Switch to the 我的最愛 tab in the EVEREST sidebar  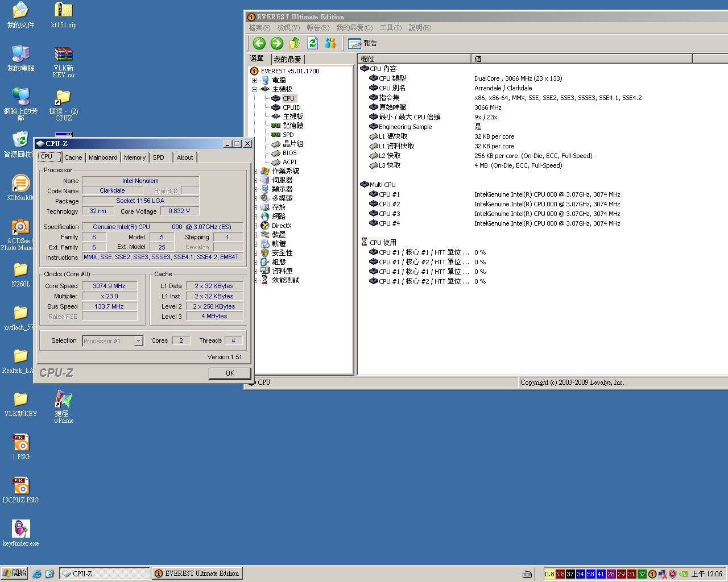pyautogui.click(x=287, y=59)
